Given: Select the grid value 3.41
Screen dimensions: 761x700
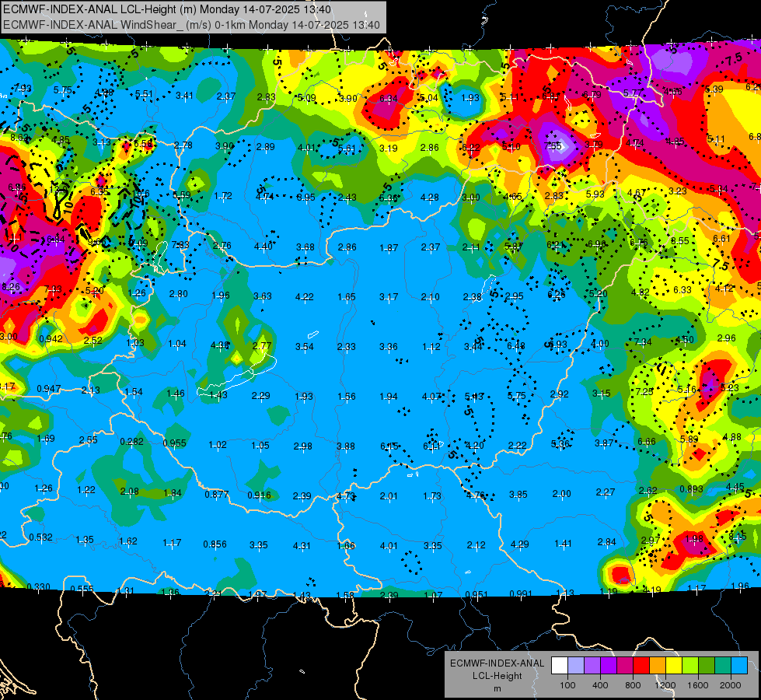Looking at the screenshot, I should [x=184, y=95].
